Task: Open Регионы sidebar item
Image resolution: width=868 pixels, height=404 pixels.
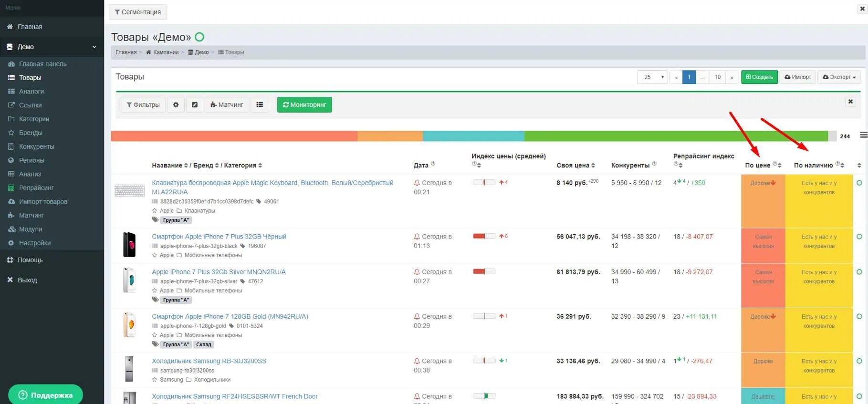Action: pos(31,160)
